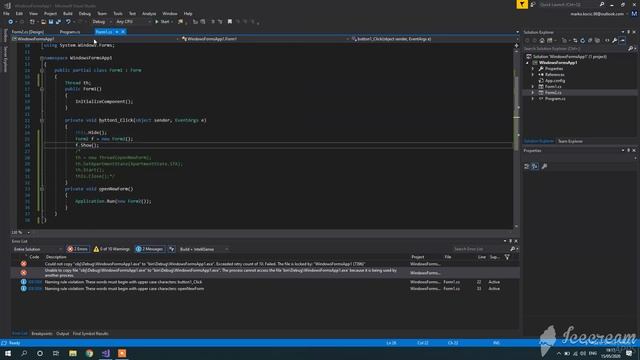This screenshot has width=640, height=360.
Task: Click the Description column header in Error List
Action: (56, 257)
